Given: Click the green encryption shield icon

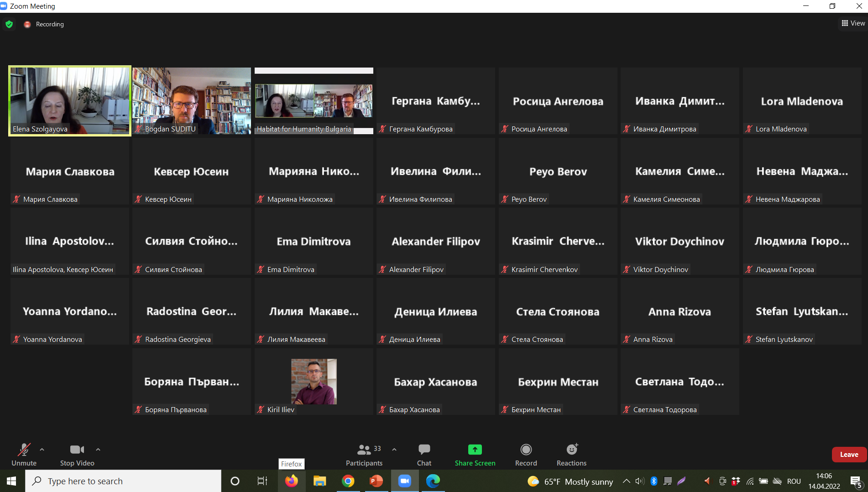Looking at the screenshot, I should (9, 24).
